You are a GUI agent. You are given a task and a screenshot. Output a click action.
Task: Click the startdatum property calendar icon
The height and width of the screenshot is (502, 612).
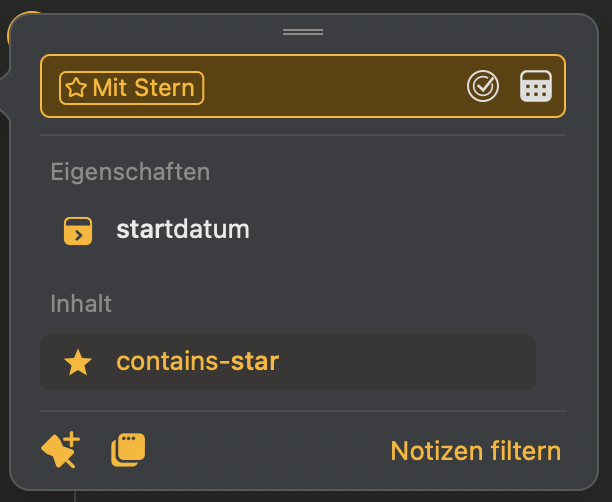pyautogui.click(x=78, y=230)
